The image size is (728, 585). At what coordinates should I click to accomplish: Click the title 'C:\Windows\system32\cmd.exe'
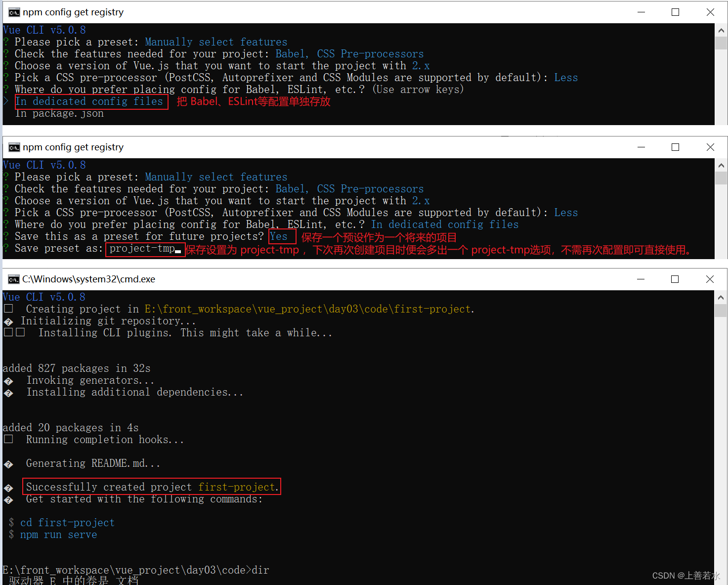(88, 279)
